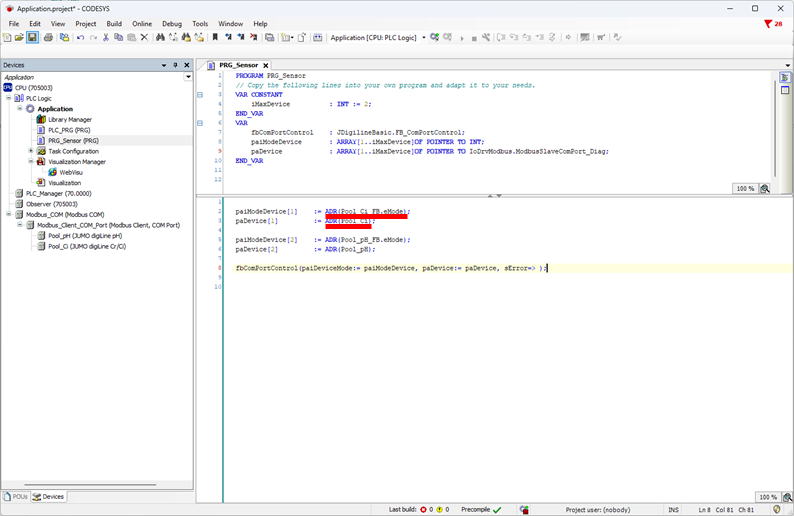Viewport: 794px width, 516px height.
Task: Delete selection using the X toolbar icon
Action: [x=144, y=37]
